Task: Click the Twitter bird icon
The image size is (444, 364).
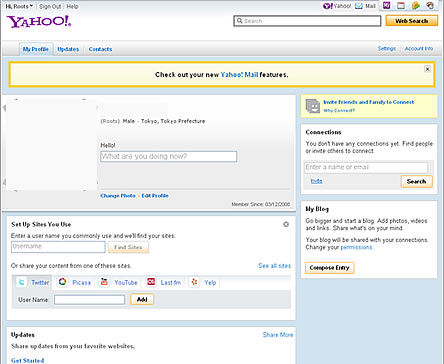Action: pyautogui.click(x=22, y=282)
